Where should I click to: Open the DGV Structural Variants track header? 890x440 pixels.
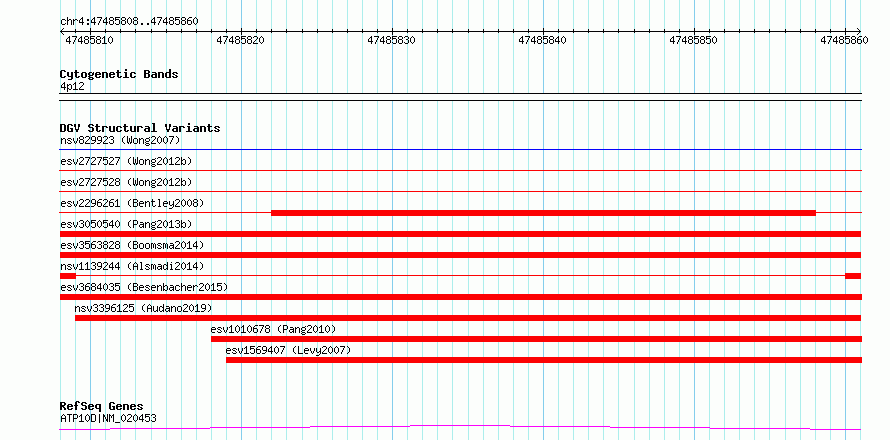[140, 128]
